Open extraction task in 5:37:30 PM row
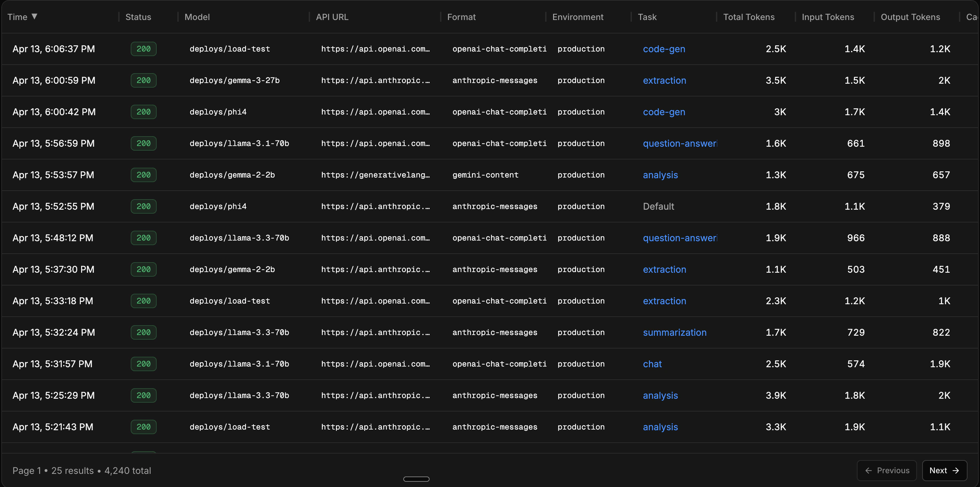Screen dimensions: 980x487 click(x=664, y=269)
